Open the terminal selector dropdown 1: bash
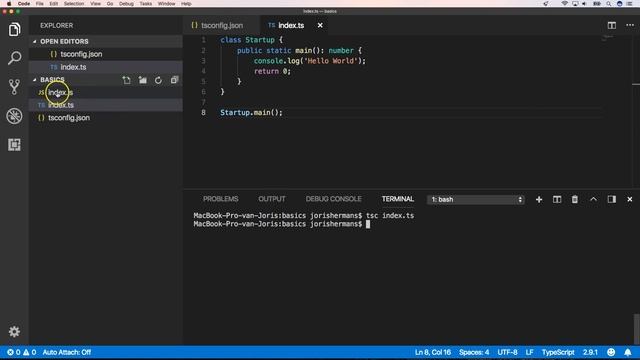Screen dimensions: 640x360 click(476, 200)
